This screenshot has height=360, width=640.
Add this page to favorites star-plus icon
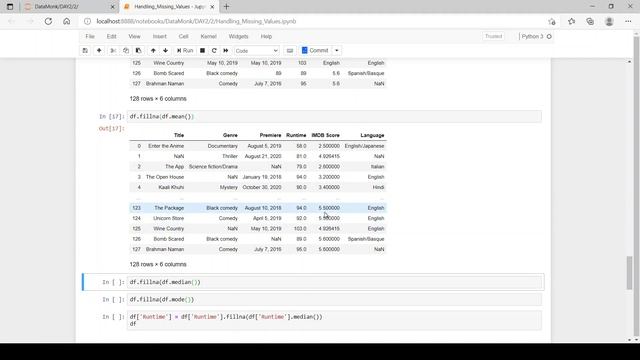coord(552,21)
